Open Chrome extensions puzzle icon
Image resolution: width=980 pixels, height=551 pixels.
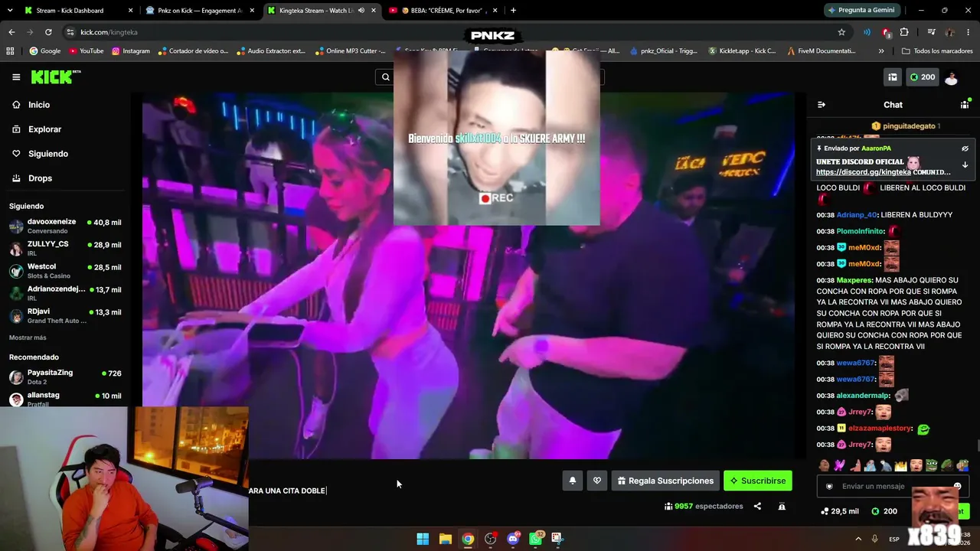point(904,32)
